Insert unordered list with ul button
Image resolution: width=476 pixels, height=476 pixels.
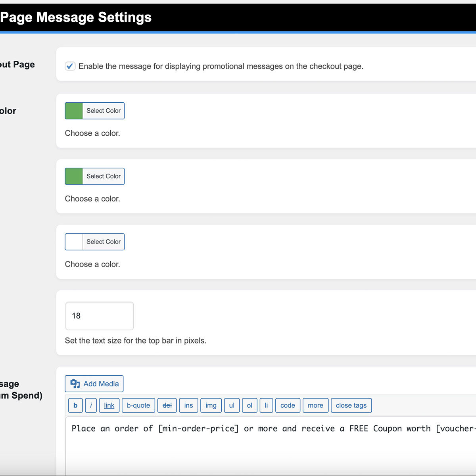[x=232, y=405]
